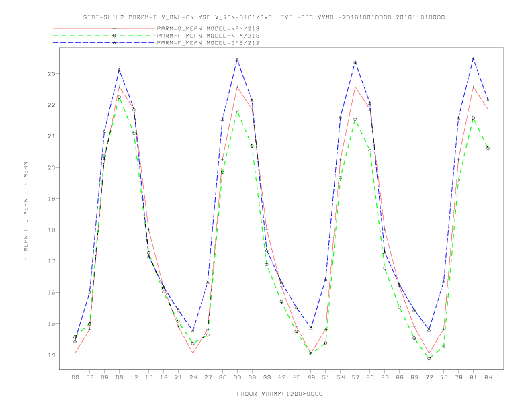The image size is (532, 411).
Task: Click y-axis tick value 20
Action: coord(51,167)
